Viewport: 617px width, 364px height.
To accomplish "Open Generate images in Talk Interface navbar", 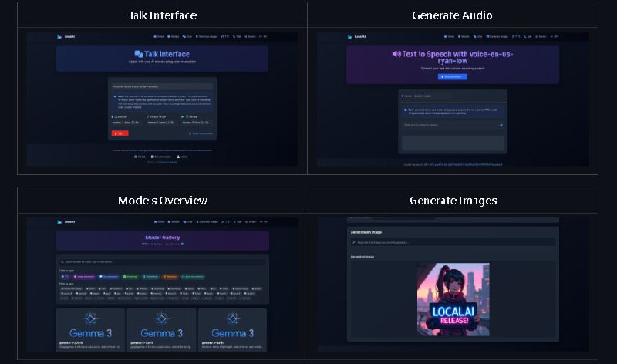I will click(x=207, y=36).
